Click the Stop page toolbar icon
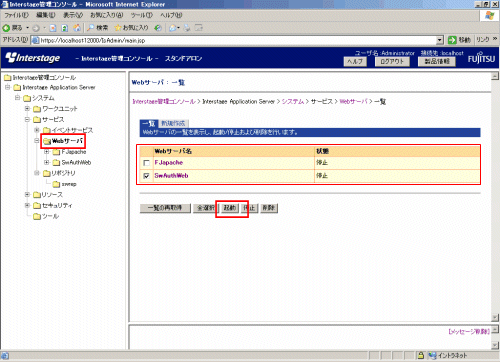The height and width of the screenshot is (362, 500). (x=53, y=28)
